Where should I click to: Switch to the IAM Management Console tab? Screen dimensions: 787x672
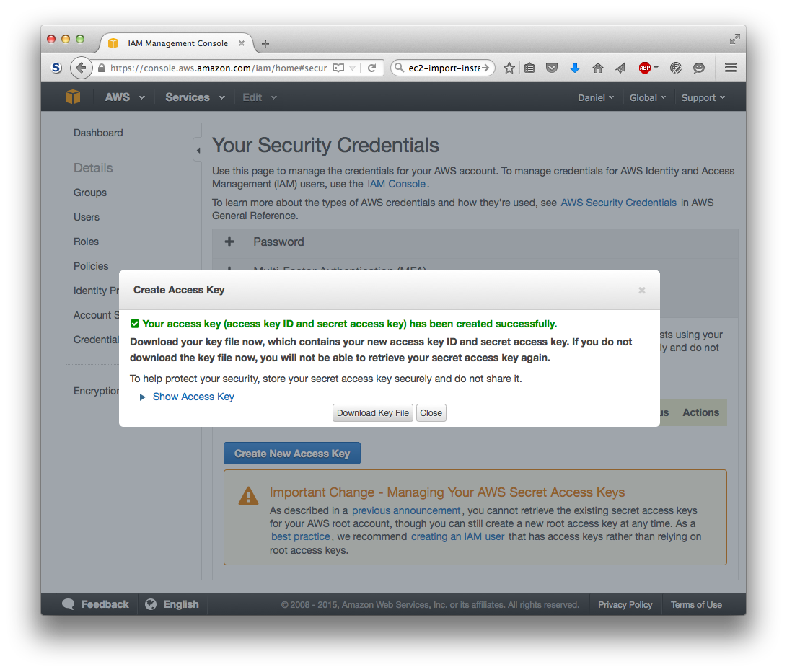(x=177, y=43)
